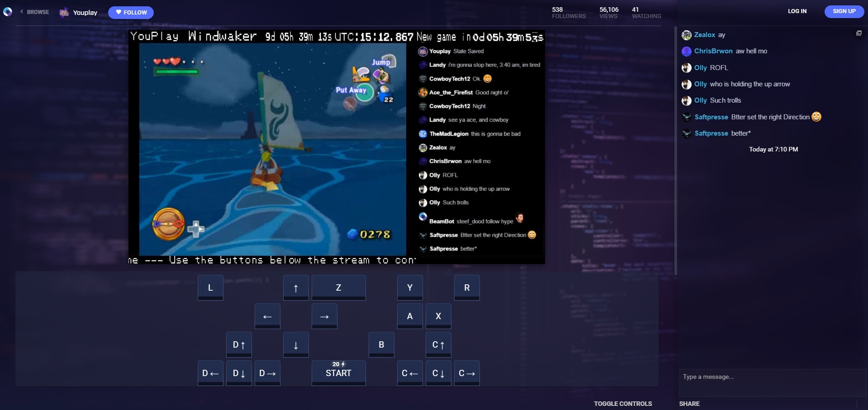Screen dimensions: 868x410
Task: Click the L controller button
Action: [210, 287]
